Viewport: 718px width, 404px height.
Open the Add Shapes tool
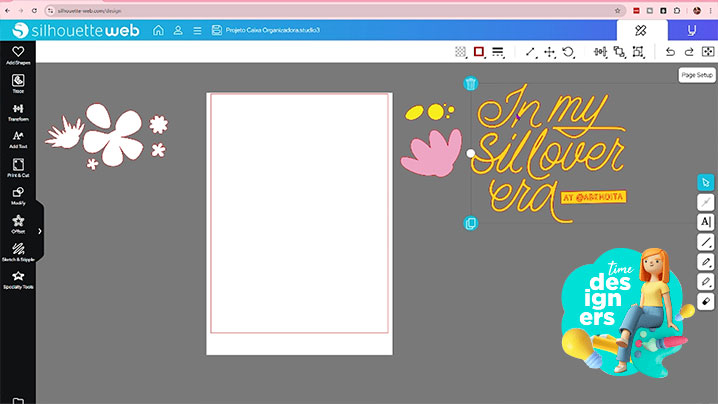tap(18, 55)
